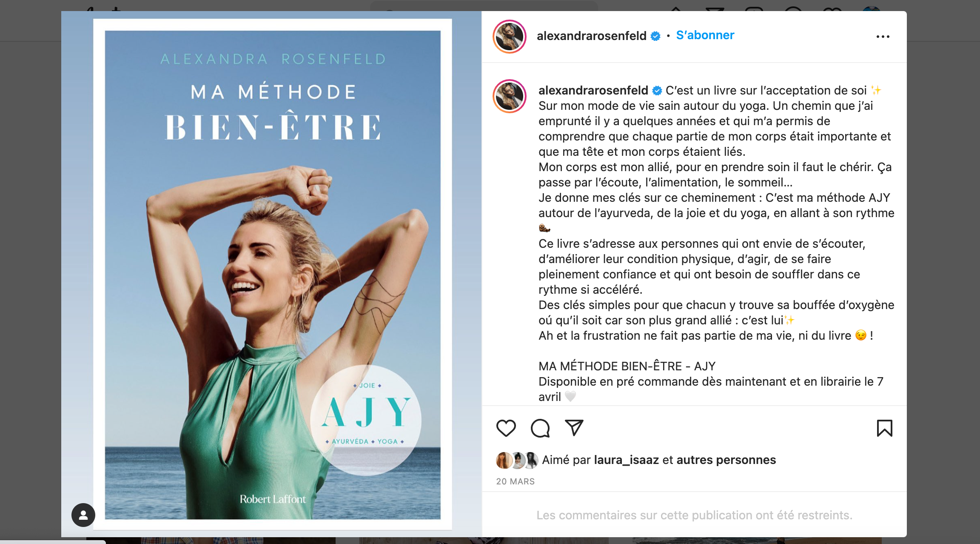Image resolution: width=980 pixels, height=544 pixels.
Task: Share the post using the paper plane icon
Action: click(x=574, y=428)
